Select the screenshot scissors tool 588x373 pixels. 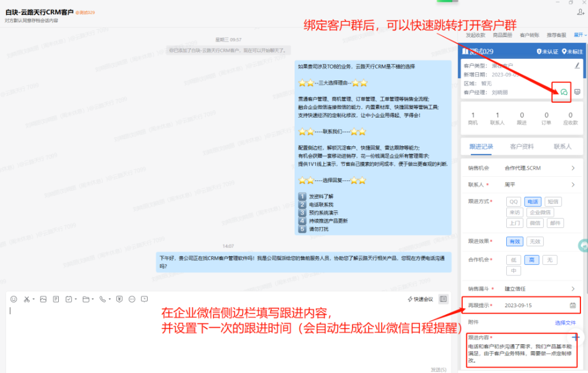tap(26, 299)
